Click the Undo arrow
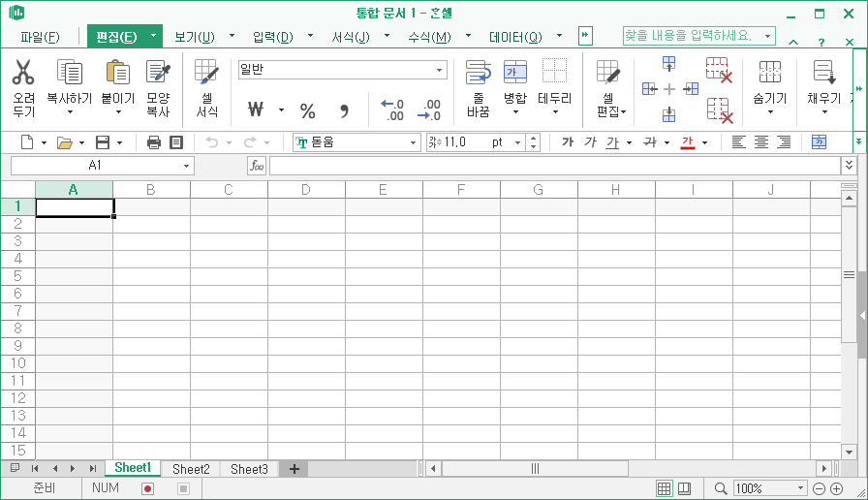 pyautogui.click(x=211, y=142)
